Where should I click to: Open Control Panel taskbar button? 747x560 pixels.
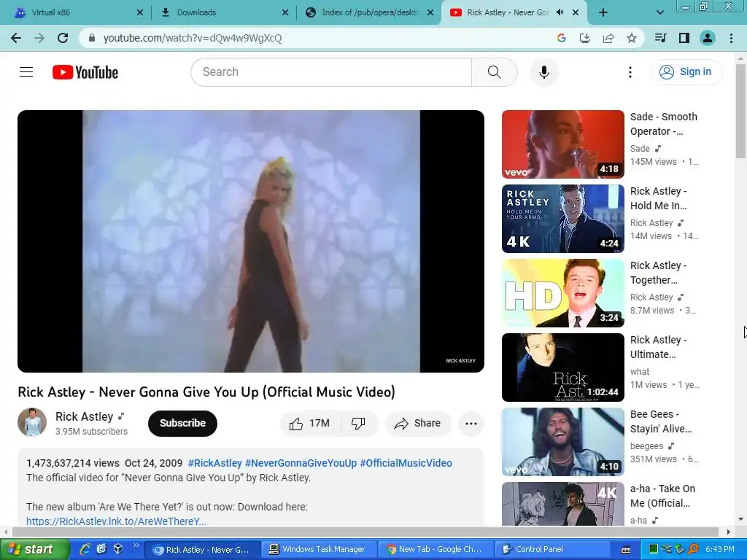pos(551,550)
